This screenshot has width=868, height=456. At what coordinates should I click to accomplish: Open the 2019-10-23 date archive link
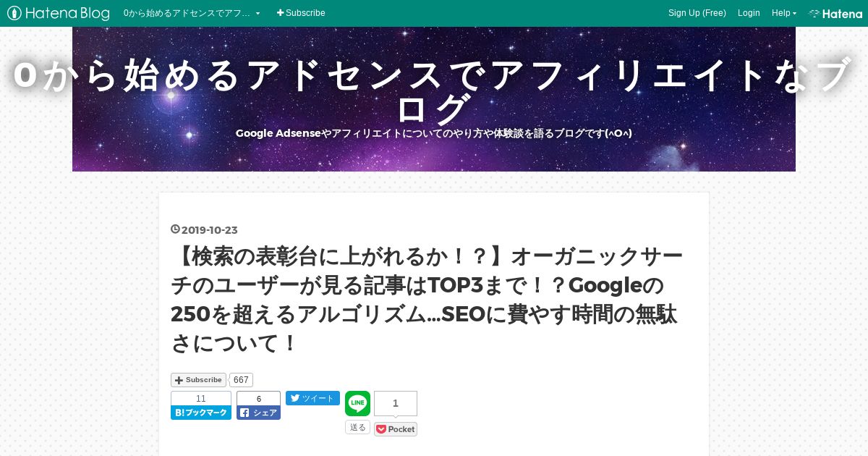tap(209, 230)
